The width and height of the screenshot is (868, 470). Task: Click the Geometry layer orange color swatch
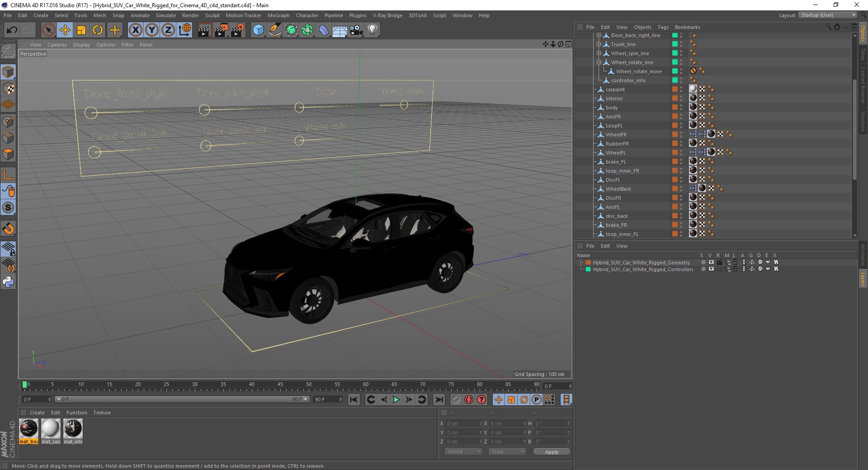(588, 263)
